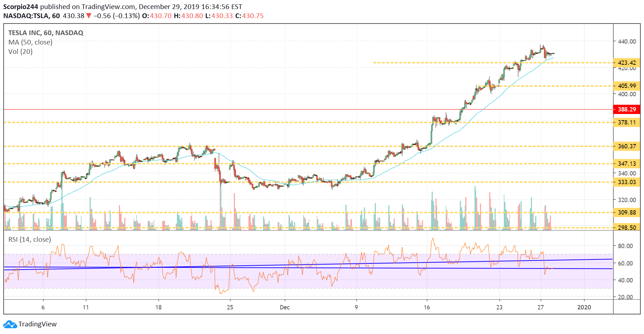Image resolution: width=644 pixels, height=334 pixels.
Task: Click the 16 date label on time axis
Action: pyautogui.click(x=427, y=308)
